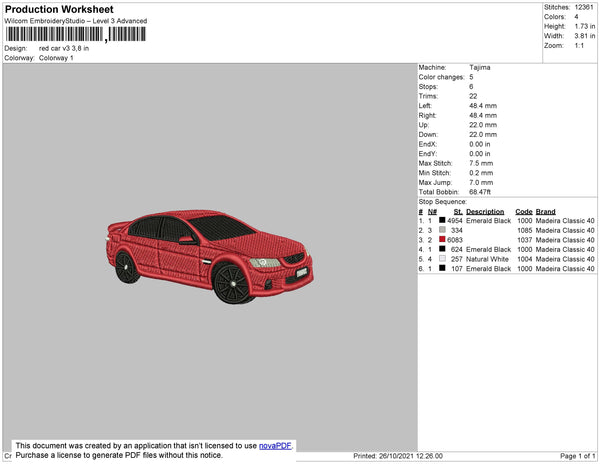This screenshot has height=464, width=600.
Task: Click the stitch count 4954
Action: click(x=455, y=221)
